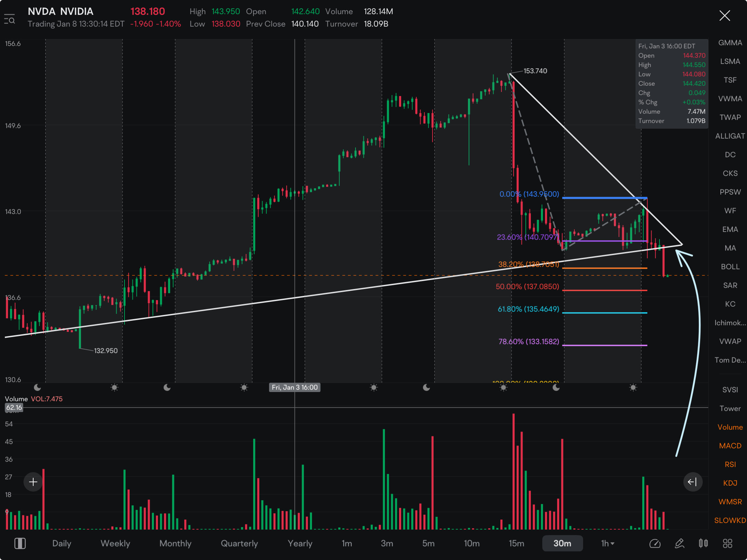Image resolution: width=747 pixels, height=560 pixels.
Task: Click the 153.740 high price label
Action: point(535,71)
